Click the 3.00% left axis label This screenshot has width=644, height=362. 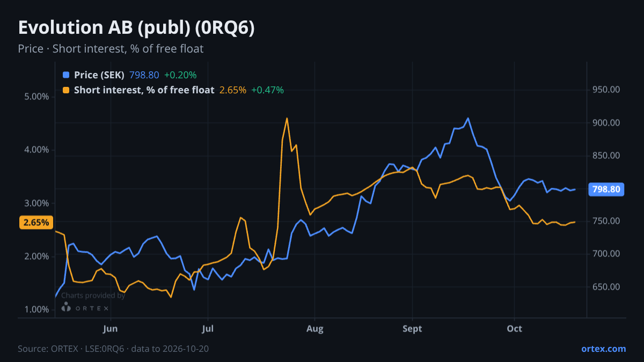click(37, 203)
